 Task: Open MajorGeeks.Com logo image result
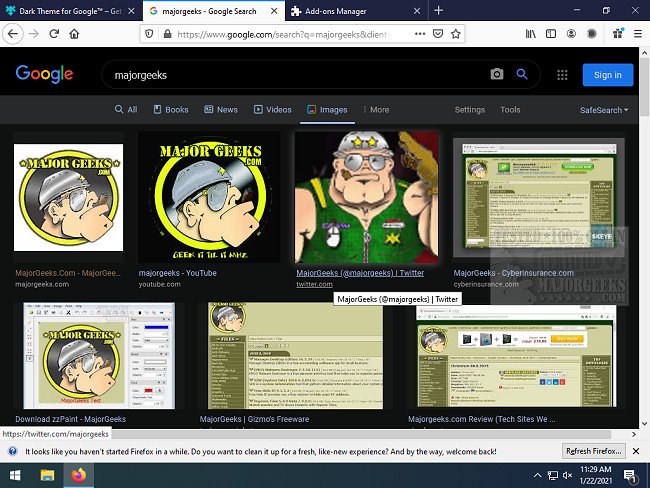[68, 197]
